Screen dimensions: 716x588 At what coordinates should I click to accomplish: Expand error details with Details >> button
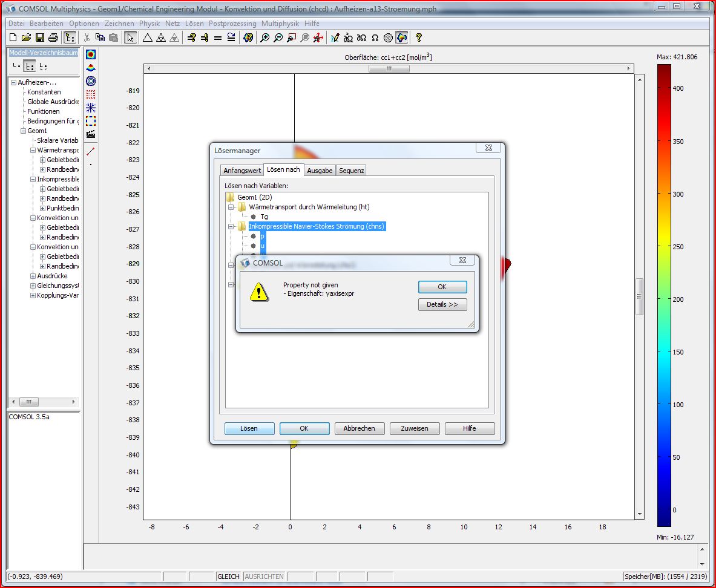(442, 304)
